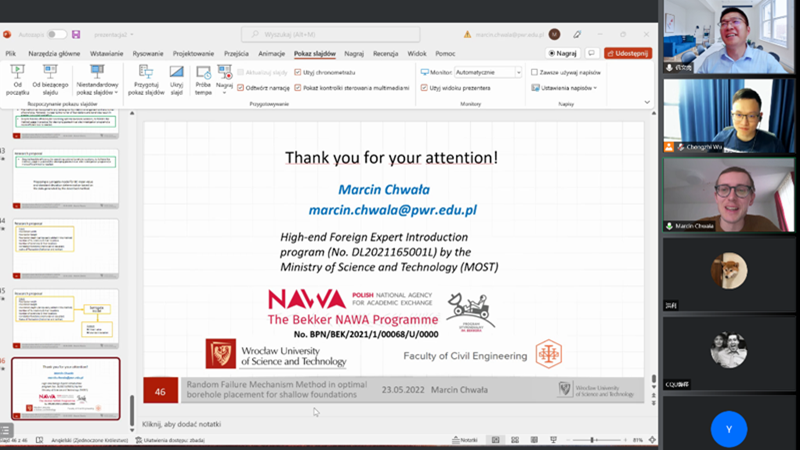Image resolution: width=800 pixels, height=450 pixels.
Task: Click the Nagraj button near Udostępnij
Action: [563, 53]
